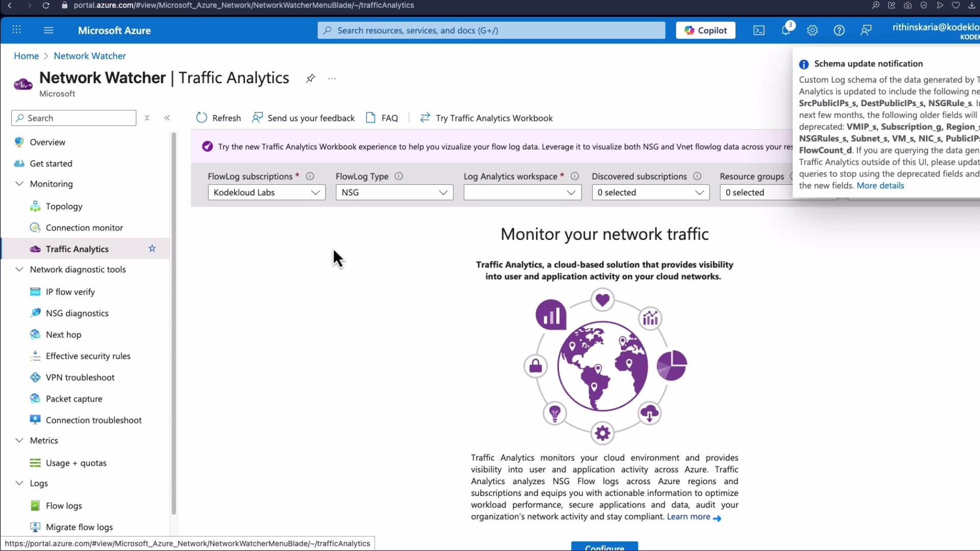980x551 pixels.
Task: Click the Network Watcher service icon
Action: coord(23,84)
